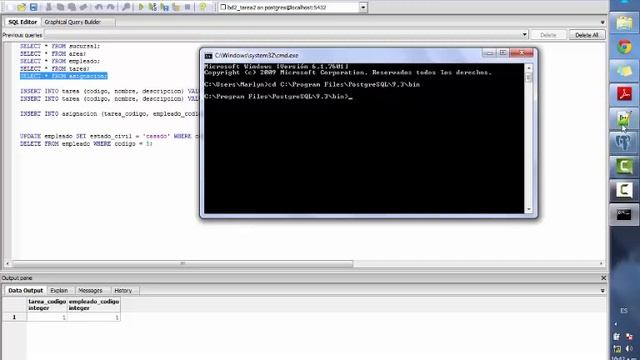The height and width of the screenshot is (360, 640).
Task: Redo the last edit in the toolbar
Action: click(x=110, y=7)
